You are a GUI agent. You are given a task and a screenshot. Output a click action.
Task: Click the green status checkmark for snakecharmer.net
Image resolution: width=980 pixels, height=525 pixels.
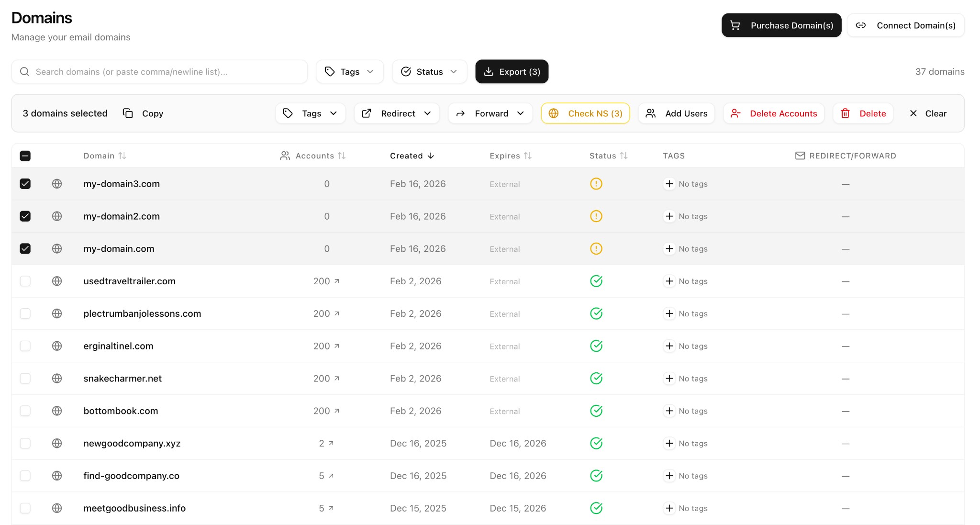(x=596, y=378)
